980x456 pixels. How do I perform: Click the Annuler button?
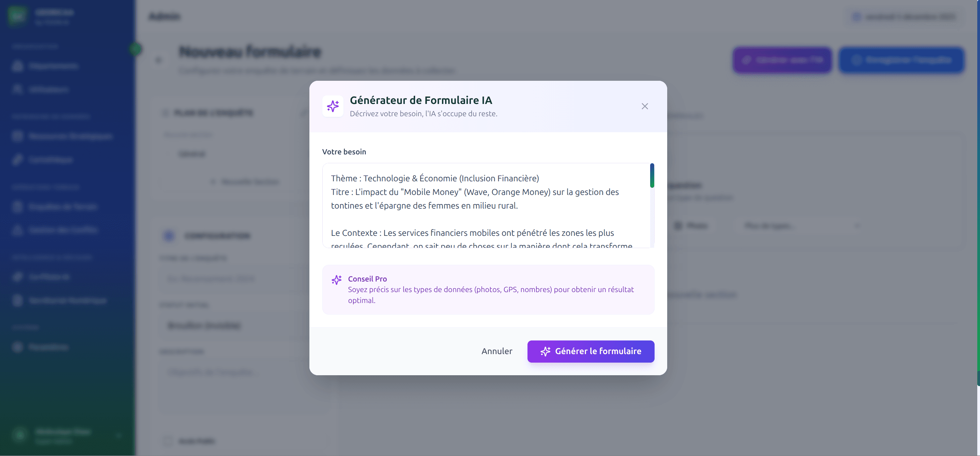pos(497,351)
